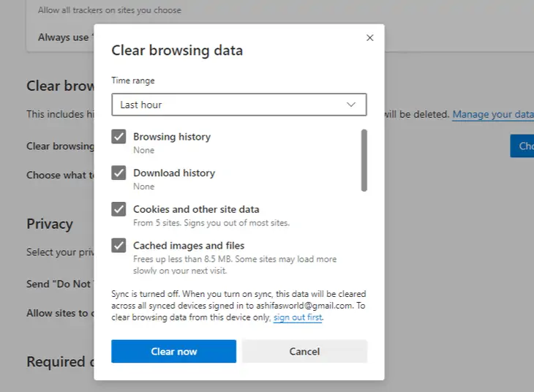Click the 'Clear browsing data' dialog title
Screen dimensions: 534x392
[x=177, y=50]
